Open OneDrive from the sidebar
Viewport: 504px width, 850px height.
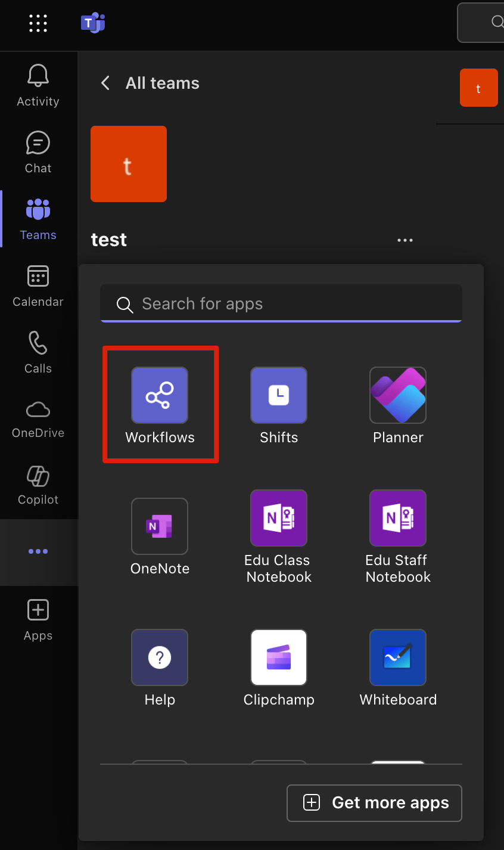[38, 420]
